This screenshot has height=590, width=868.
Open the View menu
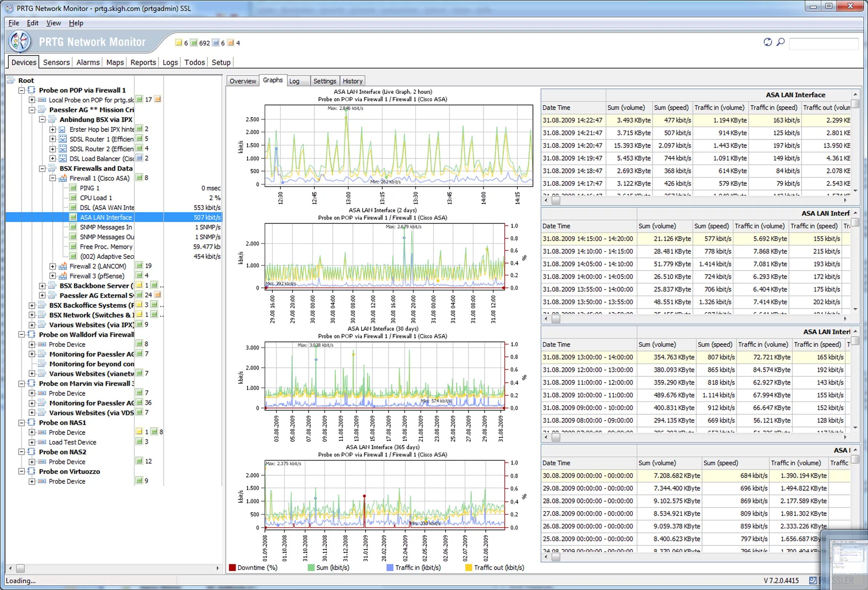coord(53,23)
